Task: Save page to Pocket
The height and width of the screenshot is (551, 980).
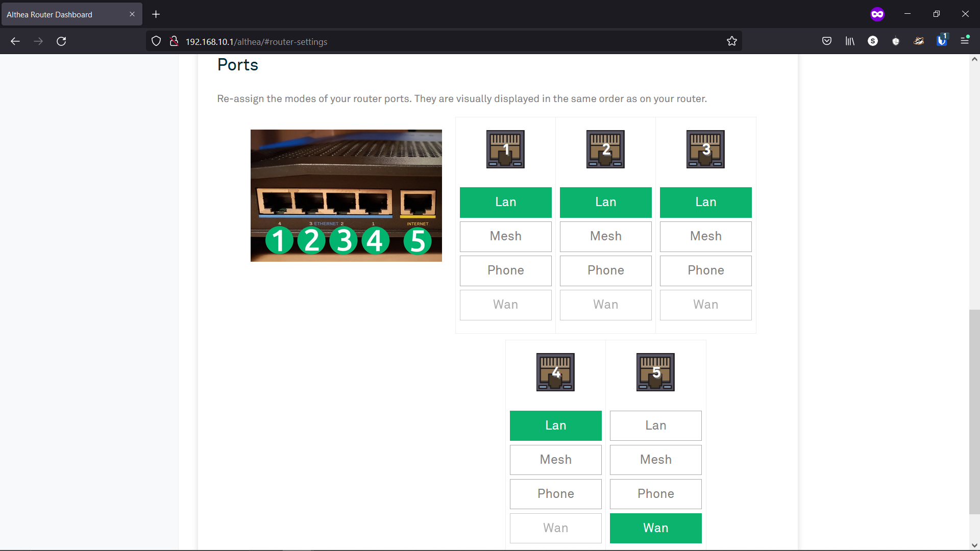Action: point(827,41)
